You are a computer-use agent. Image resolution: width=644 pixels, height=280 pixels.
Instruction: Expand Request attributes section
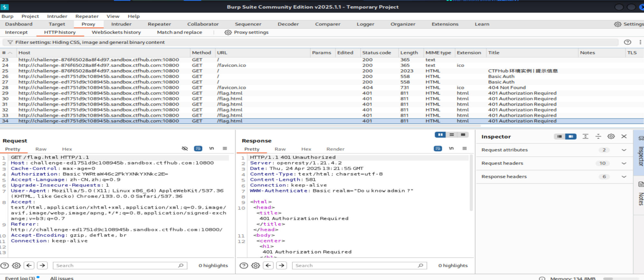pyautogui.click(x=624, y=150)
